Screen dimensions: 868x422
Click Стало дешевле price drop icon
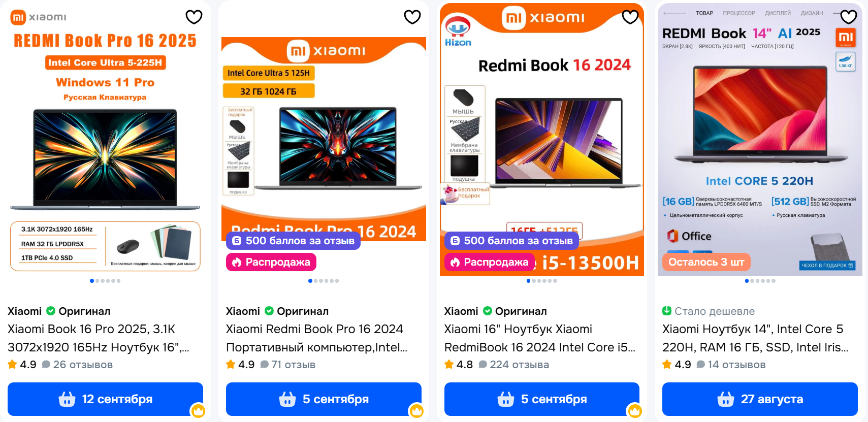pyautogui.click(x=667, y=311)
